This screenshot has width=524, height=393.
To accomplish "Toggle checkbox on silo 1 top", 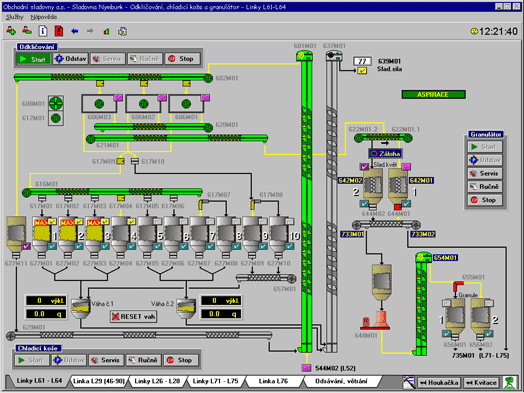I will [52, 221].
